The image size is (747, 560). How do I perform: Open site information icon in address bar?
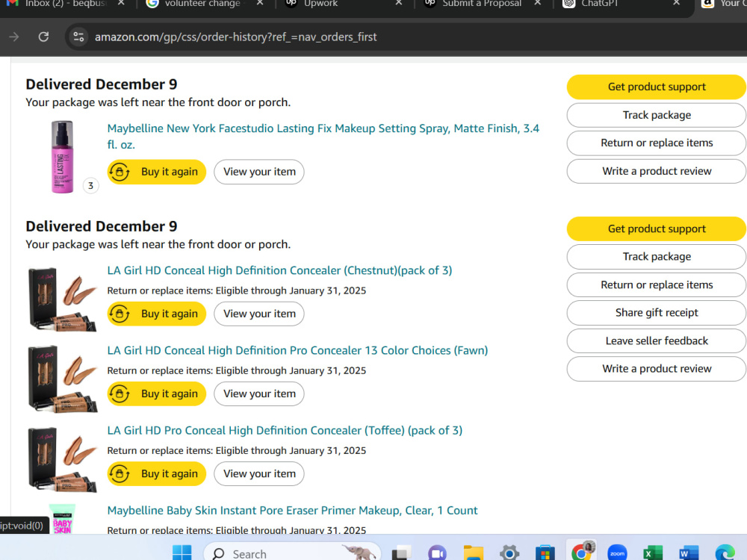click(78, 37)
